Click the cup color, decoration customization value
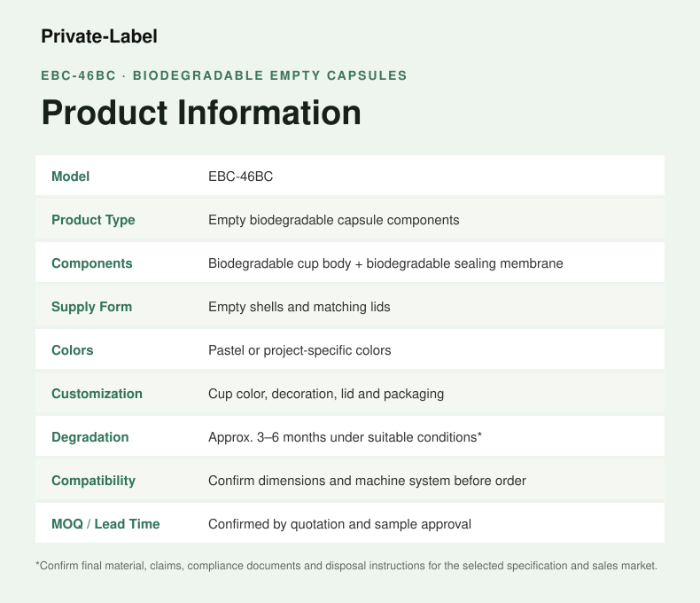 326,394
